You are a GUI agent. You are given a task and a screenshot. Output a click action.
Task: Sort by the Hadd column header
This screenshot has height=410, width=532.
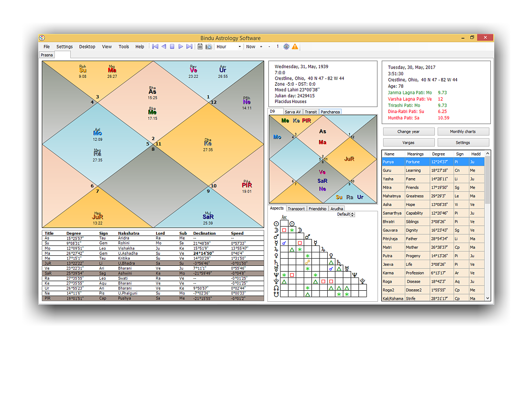click(476, 154)
